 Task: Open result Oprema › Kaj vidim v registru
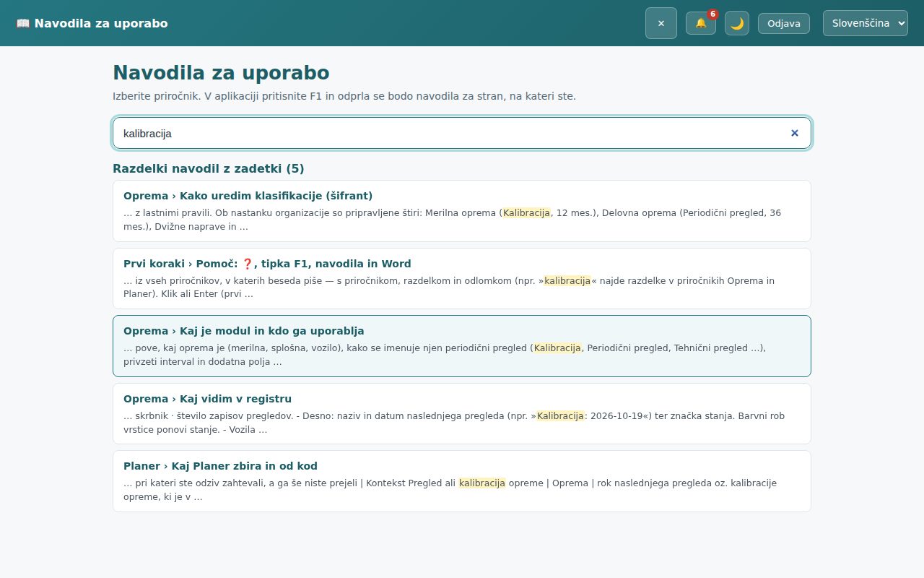(x=462, y=413)
